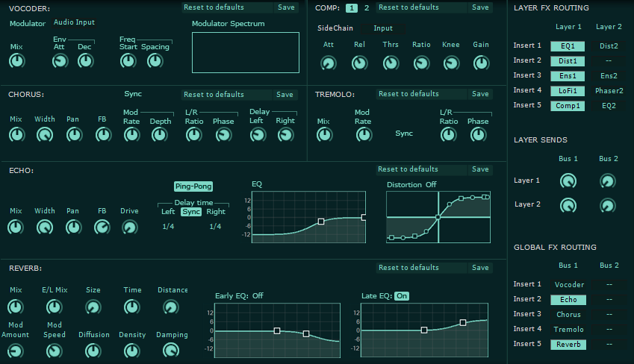
Task: Adjust the Chorus Width knob
Action: (45, 135)
